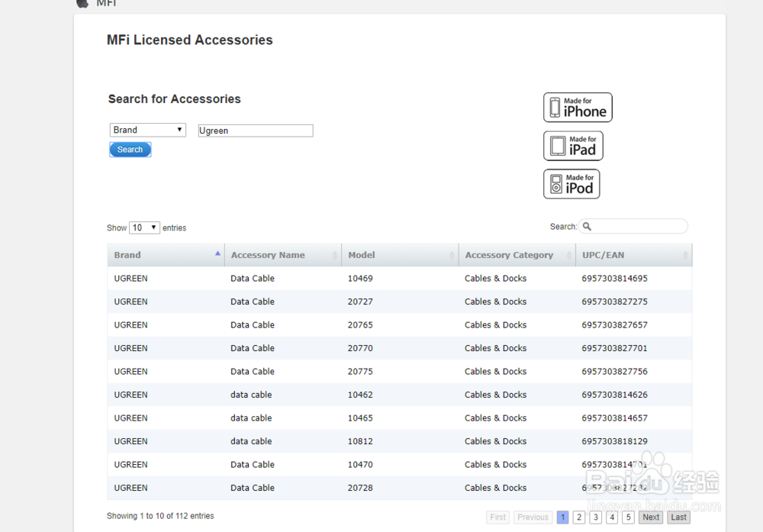Click the Made for iPhone badge
The height and width of the screenshot is (532, 763).
tap(578, 108)
